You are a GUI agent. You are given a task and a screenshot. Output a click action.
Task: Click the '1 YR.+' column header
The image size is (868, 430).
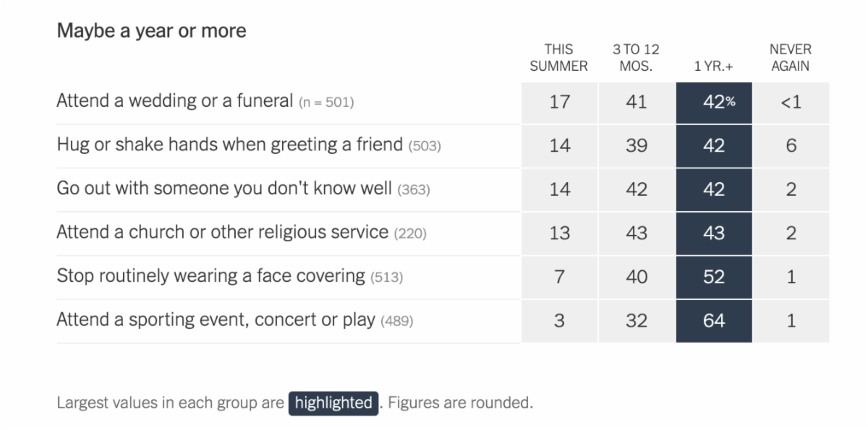coord(713,66)
